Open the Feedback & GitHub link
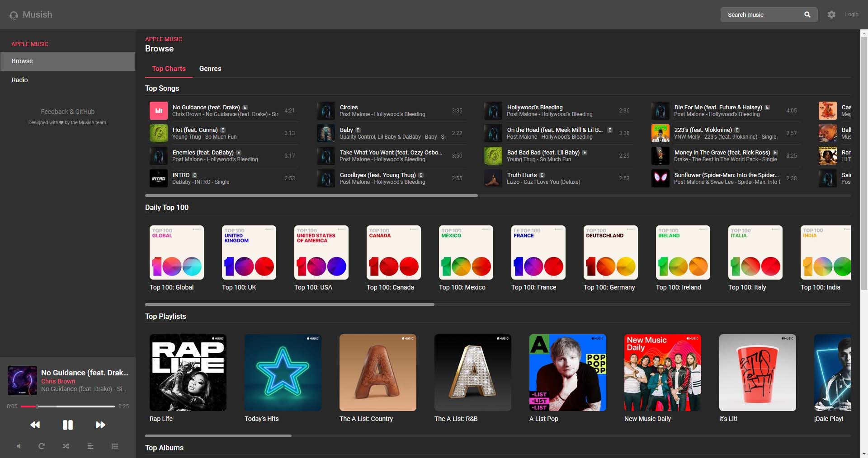Image resolution: width=868 pixels, height=458 pixels. (x=68, y=112)
